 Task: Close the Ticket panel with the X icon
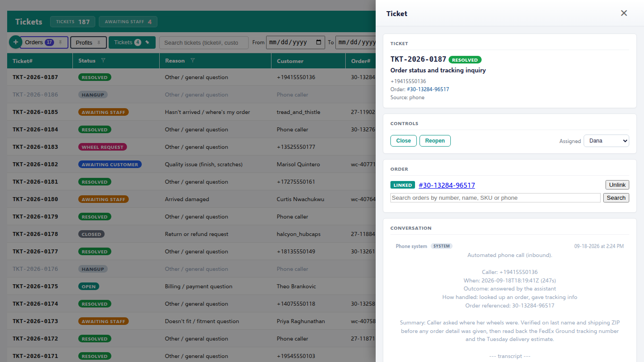[624, 13]
